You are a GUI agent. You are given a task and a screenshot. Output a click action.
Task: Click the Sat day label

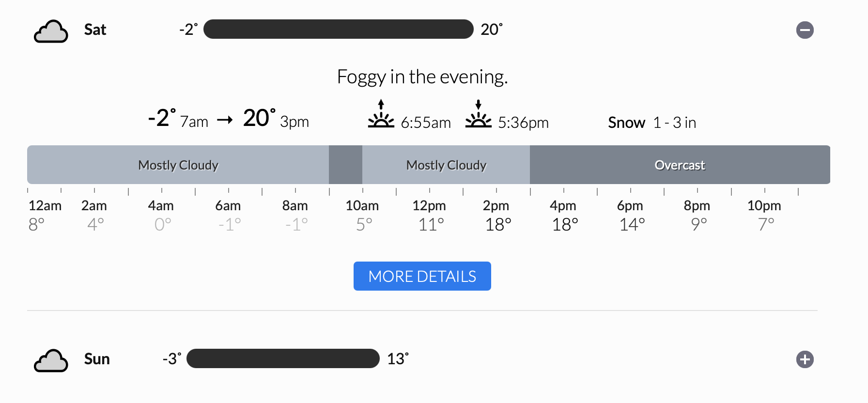click(95, 30)
